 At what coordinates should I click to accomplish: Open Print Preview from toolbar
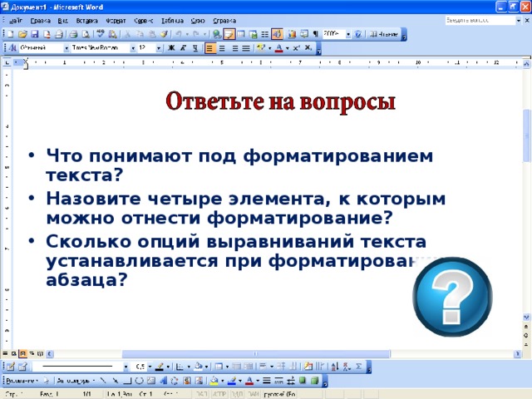point(86,34)
